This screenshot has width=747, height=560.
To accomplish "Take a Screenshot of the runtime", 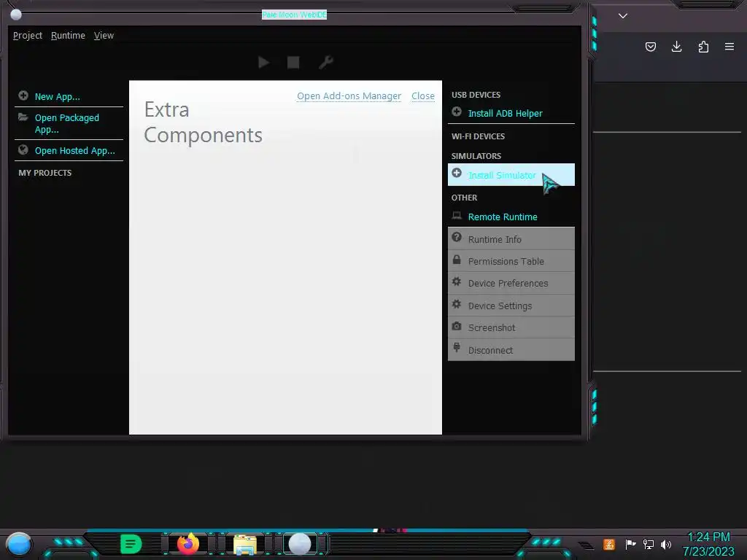I will (511, 327).
